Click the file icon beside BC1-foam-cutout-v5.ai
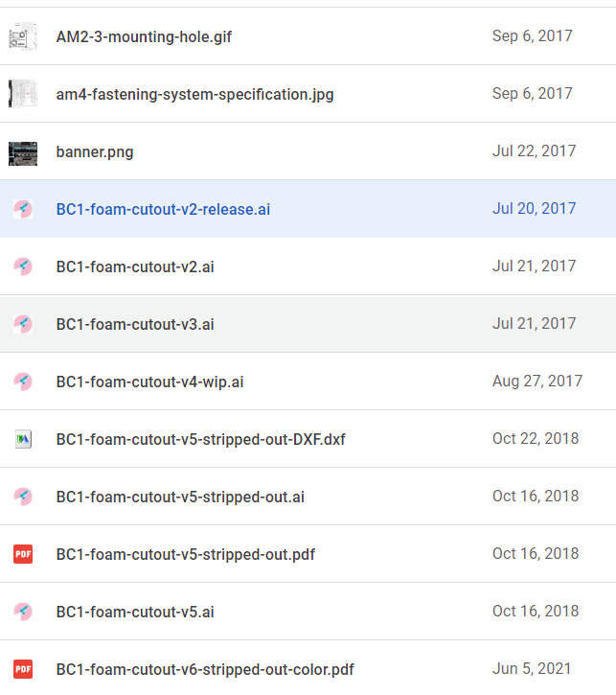Image resolution: width=616 pixels, height=695 pixels. pos(22,612)
